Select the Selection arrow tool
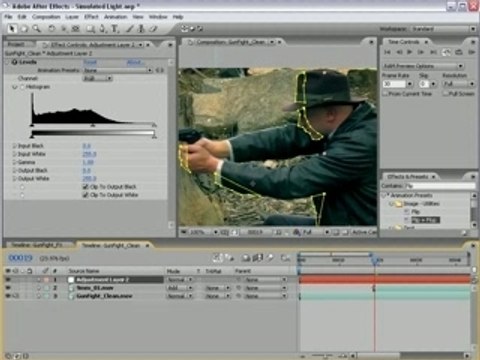Screen dimensions: 480x360 (12, 29)
